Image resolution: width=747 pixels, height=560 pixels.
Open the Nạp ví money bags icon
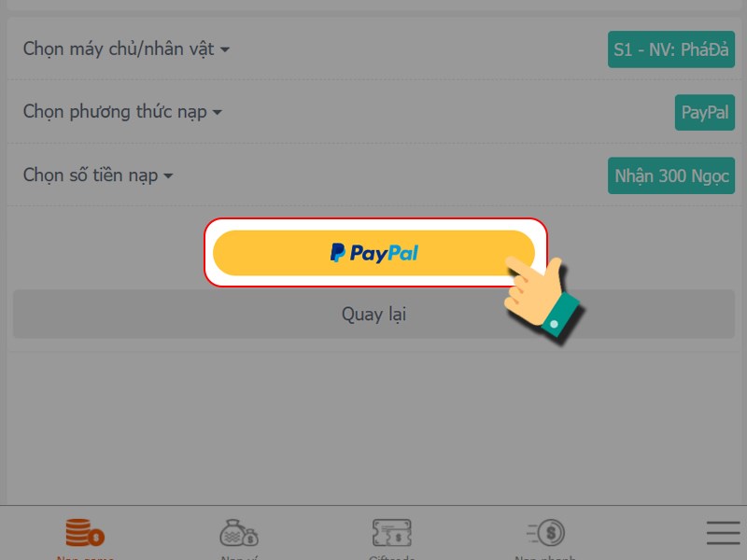pyautogui.click(x=239, y=532)
